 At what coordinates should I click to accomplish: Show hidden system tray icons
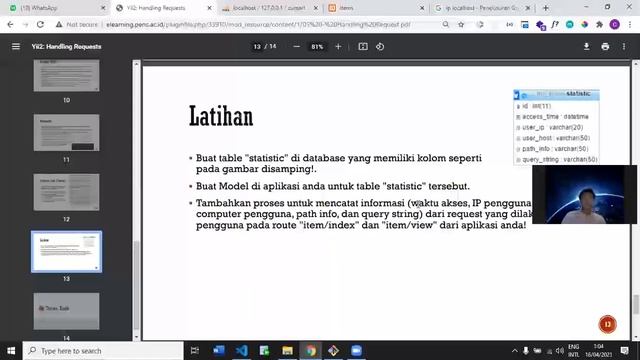coord(515,351)
